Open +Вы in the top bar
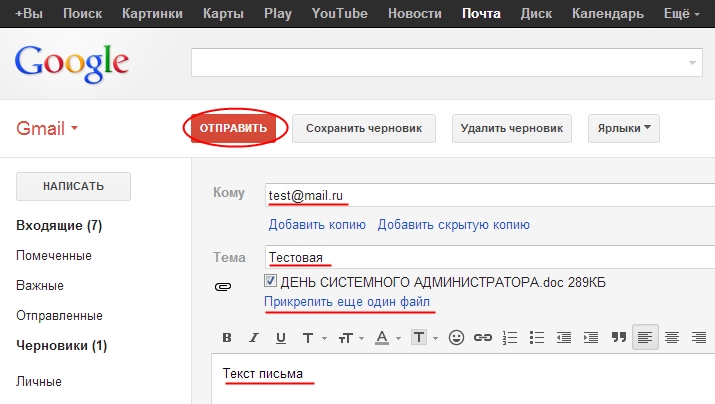The image size is (715, 404). point(29,14)
